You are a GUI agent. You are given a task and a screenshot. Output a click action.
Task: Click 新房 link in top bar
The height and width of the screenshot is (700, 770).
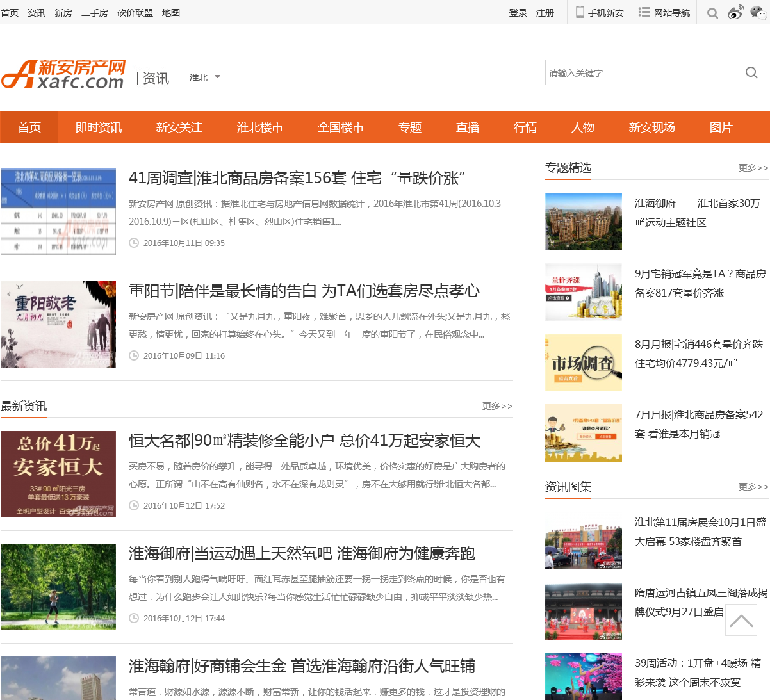point(63,13)
